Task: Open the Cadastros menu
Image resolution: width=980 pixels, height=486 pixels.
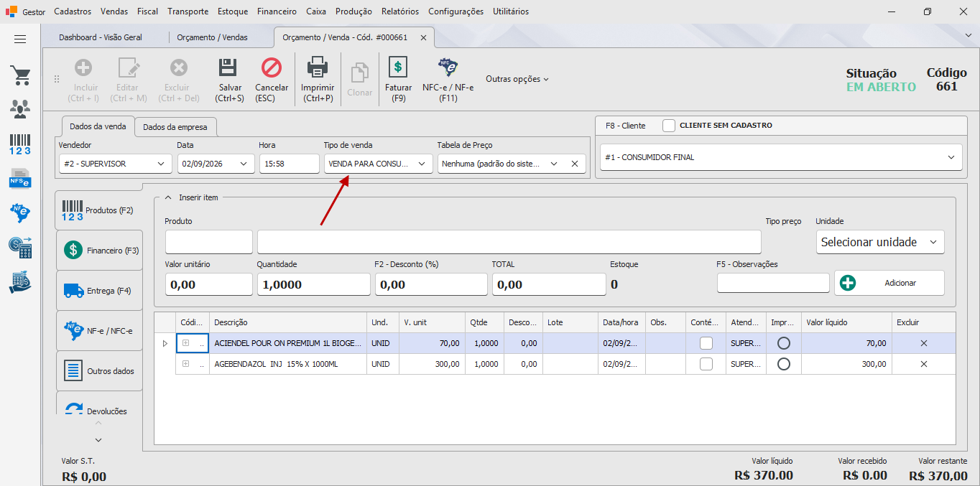Action: click(x=73, y=11)
